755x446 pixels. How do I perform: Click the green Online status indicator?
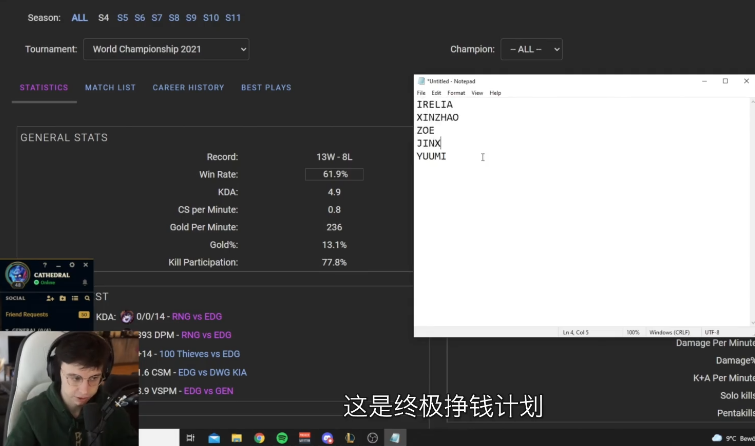[45, 282]
